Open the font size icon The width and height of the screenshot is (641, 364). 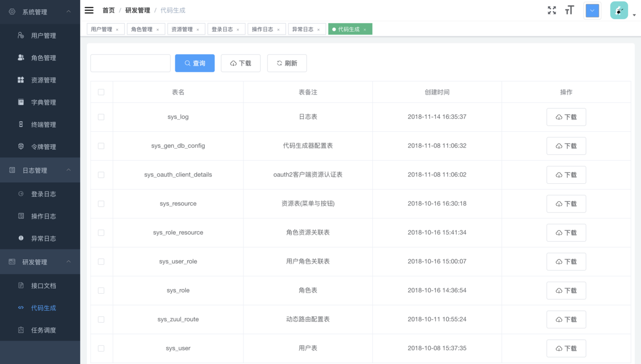click(569, 10)
